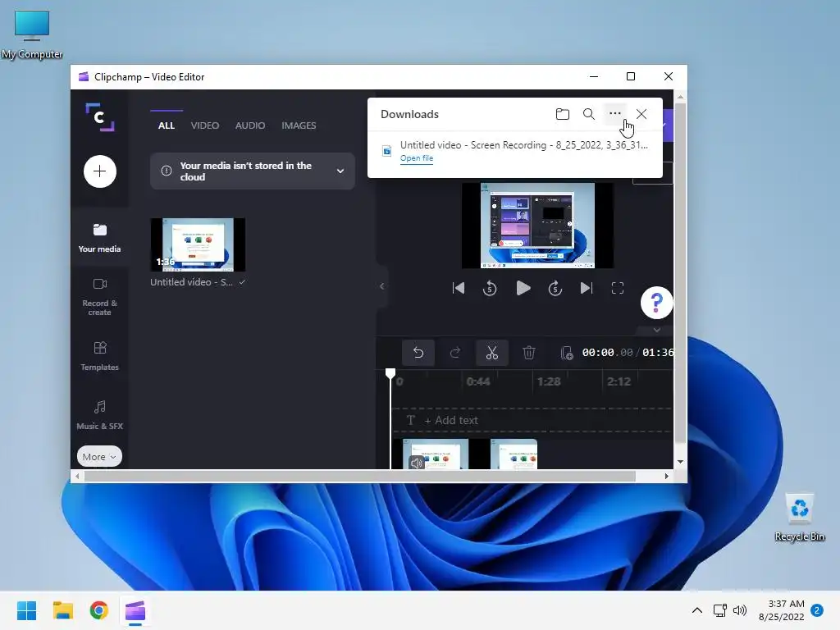The height and width of the screenshot is (630, 840).
Task: Click the horizontal scrollbar left arrow
Action: [78, 477]
